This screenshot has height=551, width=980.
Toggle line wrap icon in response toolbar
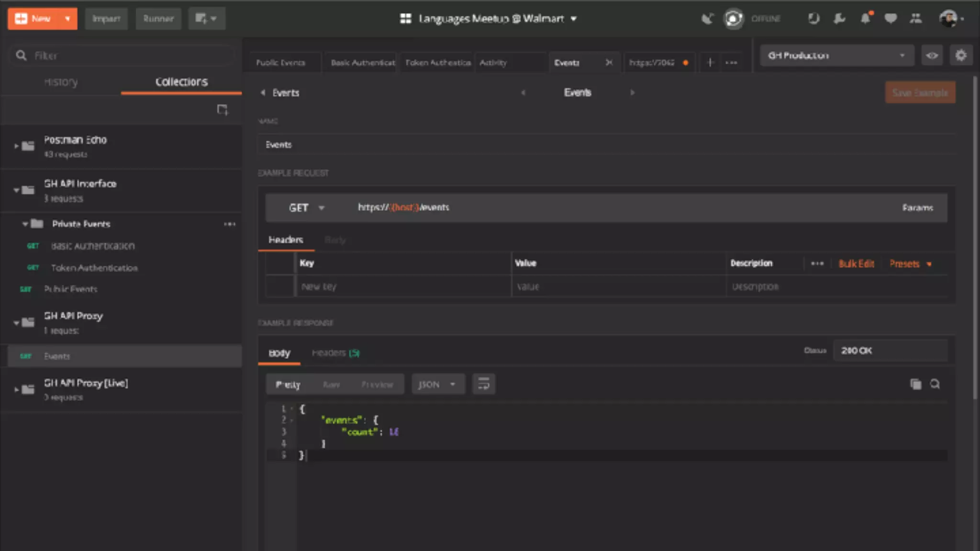(x=483, y=384)
